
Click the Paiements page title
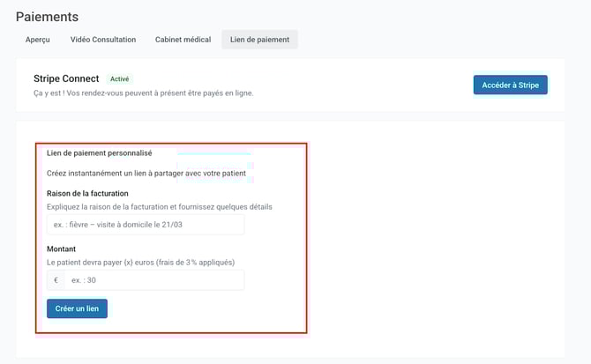tap(47, 17)
